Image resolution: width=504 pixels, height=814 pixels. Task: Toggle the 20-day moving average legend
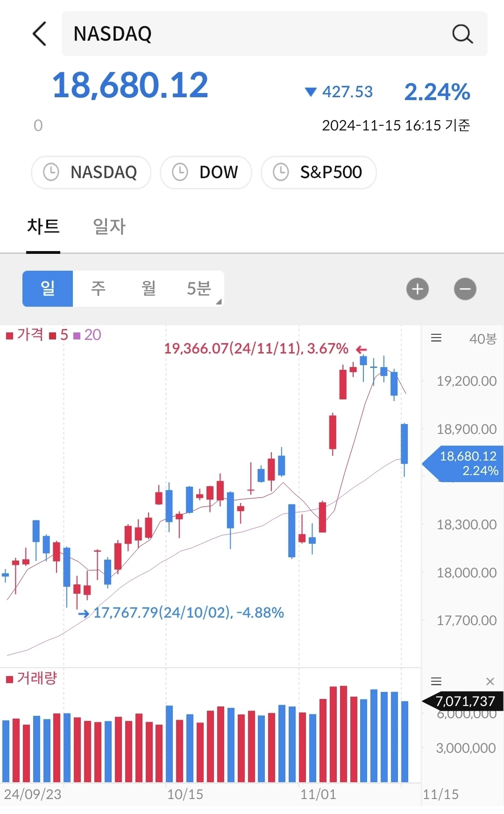(88, 335)
